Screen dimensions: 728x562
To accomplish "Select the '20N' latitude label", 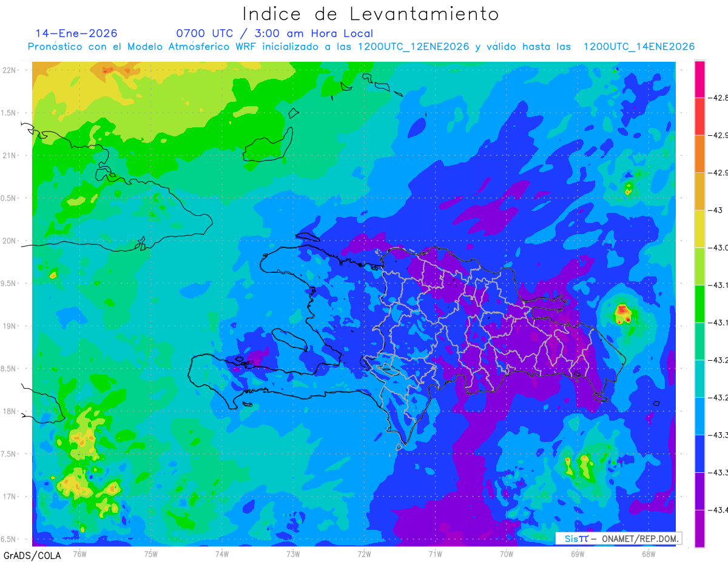I will 10,241.
